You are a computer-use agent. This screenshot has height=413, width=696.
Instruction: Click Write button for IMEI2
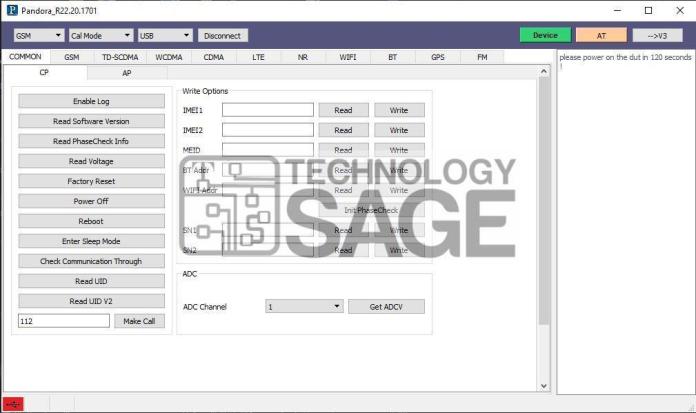point(399,130)
